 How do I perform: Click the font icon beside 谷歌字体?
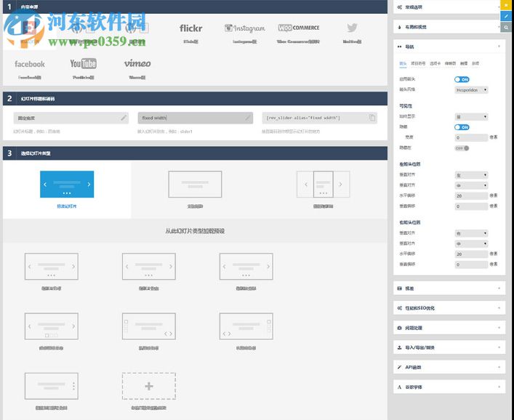399,387
